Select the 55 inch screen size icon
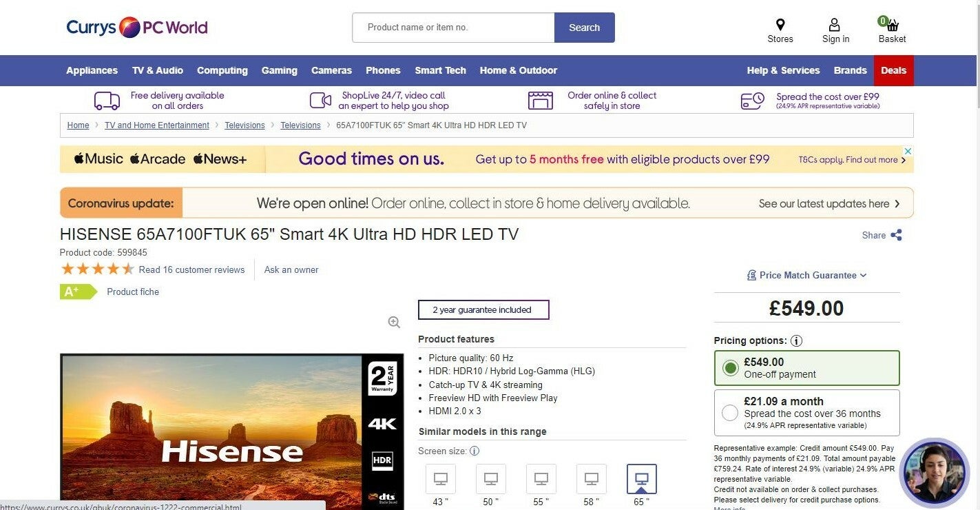The width and height of the screenshot is (980, 510). point(541,479)
